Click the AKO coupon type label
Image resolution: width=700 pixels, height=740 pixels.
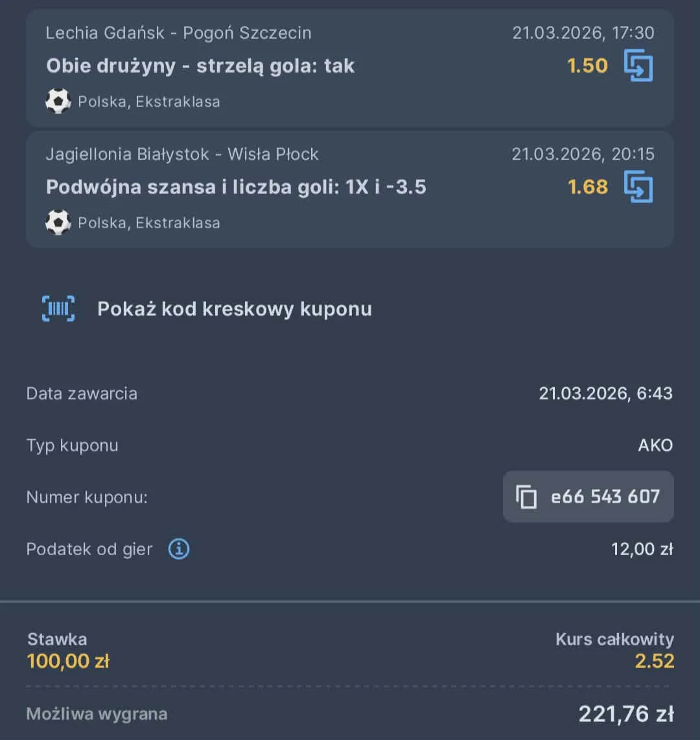(655, 445)
